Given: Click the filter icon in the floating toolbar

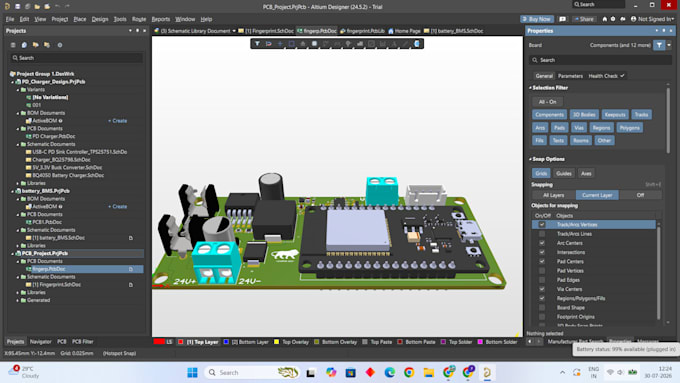Looking at the screenshot, I should pyautogui.click(x=257, y=44).
